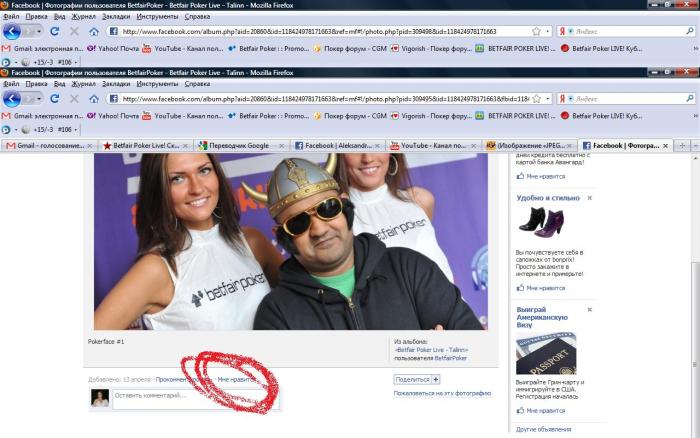Close the active Facebook | Фотогра... tab
This screenshot has width=700, height=438.
pyautogui.click(x=666, y=146)
